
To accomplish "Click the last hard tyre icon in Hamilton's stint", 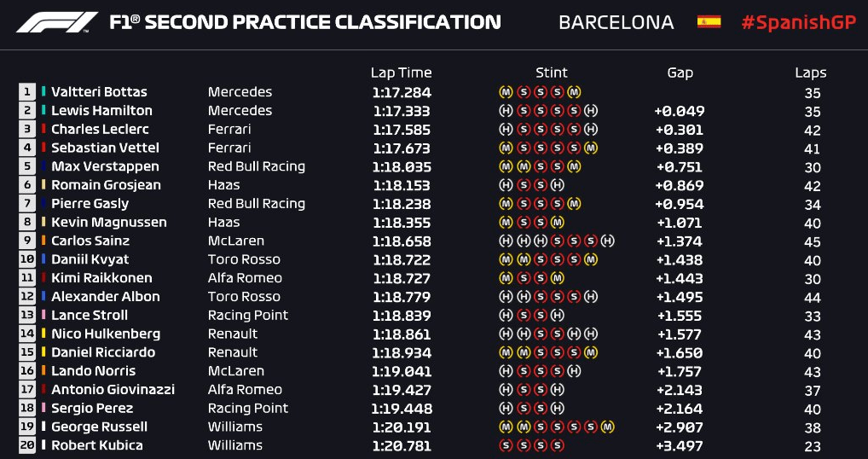I will click(591, 110).
